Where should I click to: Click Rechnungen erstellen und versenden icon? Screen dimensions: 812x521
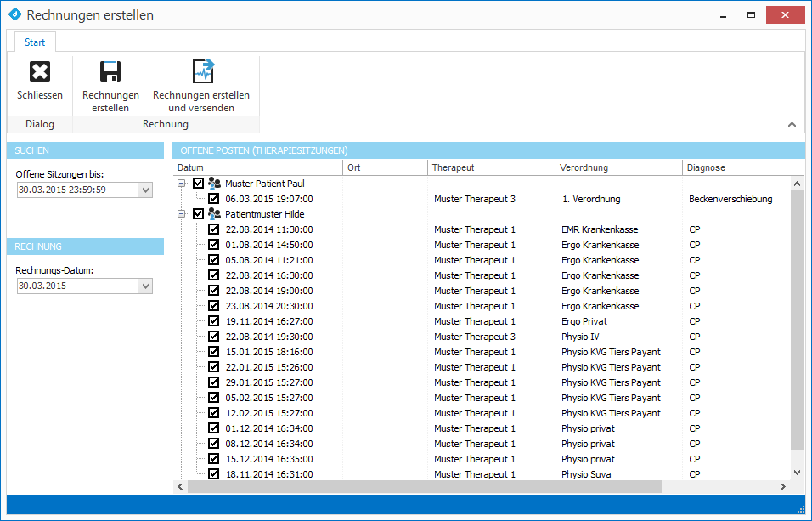201,72
